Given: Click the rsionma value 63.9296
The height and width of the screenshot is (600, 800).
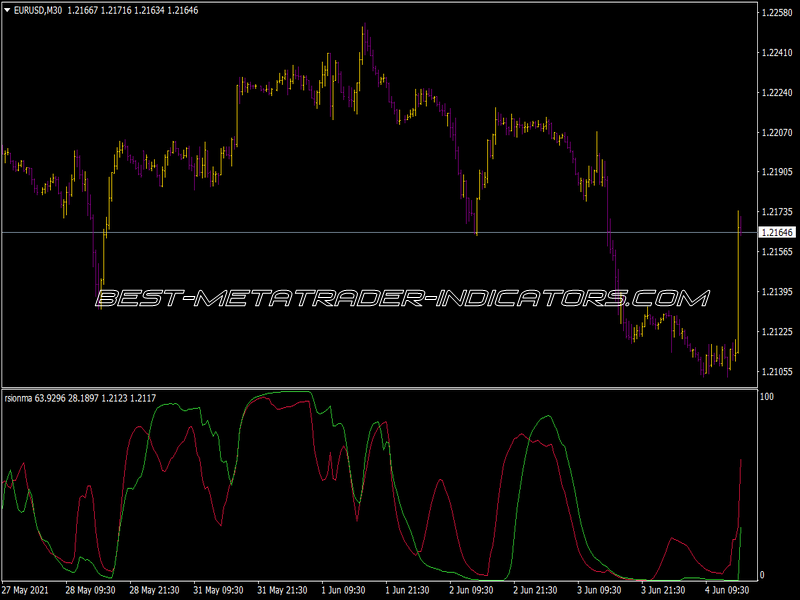Looking at the screenshot, I should coord(50,398).
